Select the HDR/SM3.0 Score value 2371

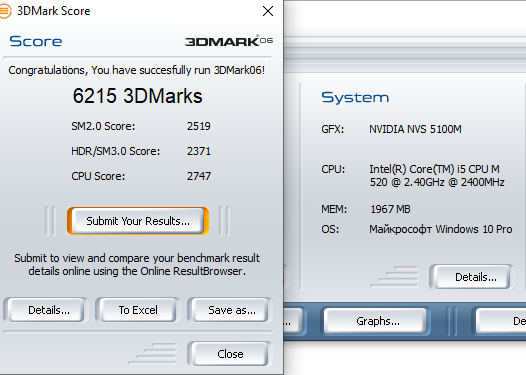coord(199,151)
